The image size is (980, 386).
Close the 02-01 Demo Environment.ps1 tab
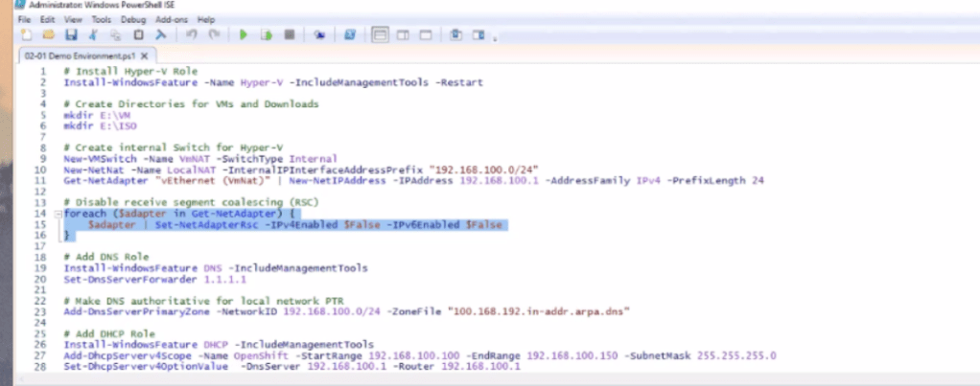coord(145,56)
